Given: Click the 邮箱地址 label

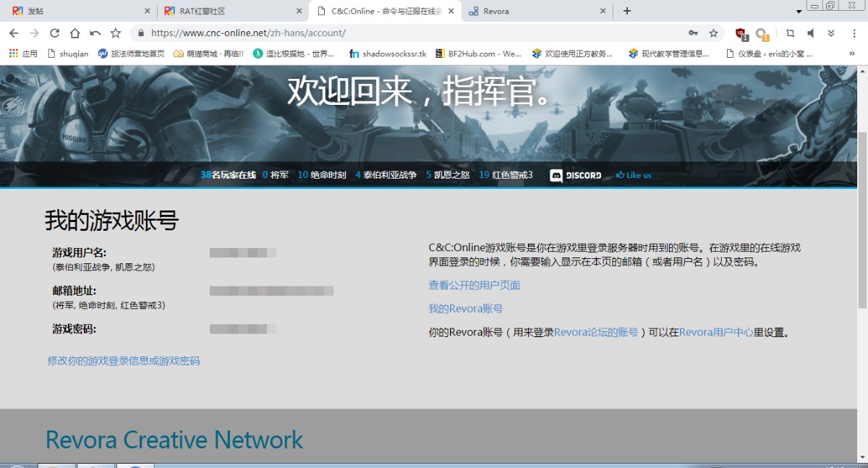Looking at the screenshot, I should click(74, 291).
